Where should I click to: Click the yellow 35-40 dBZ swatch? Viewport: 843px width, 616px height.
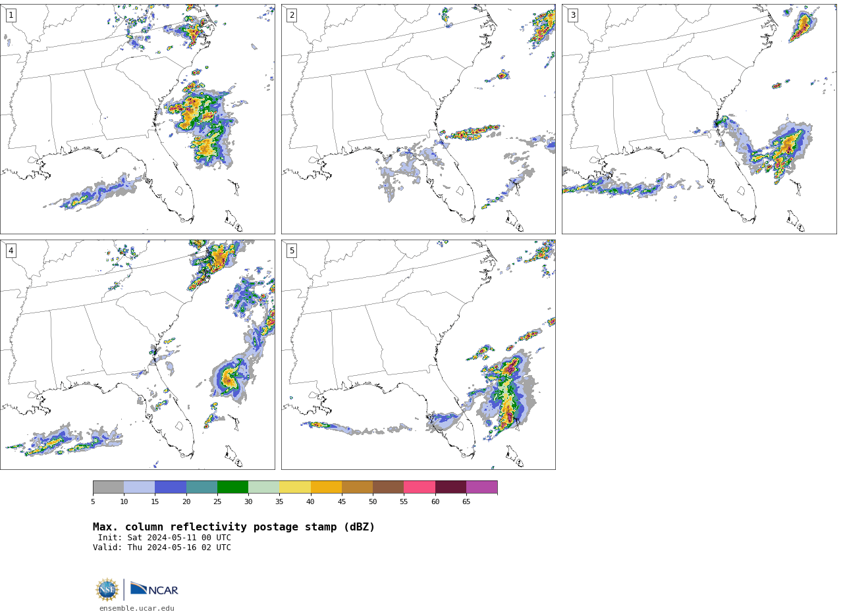(x=295, y=487)
